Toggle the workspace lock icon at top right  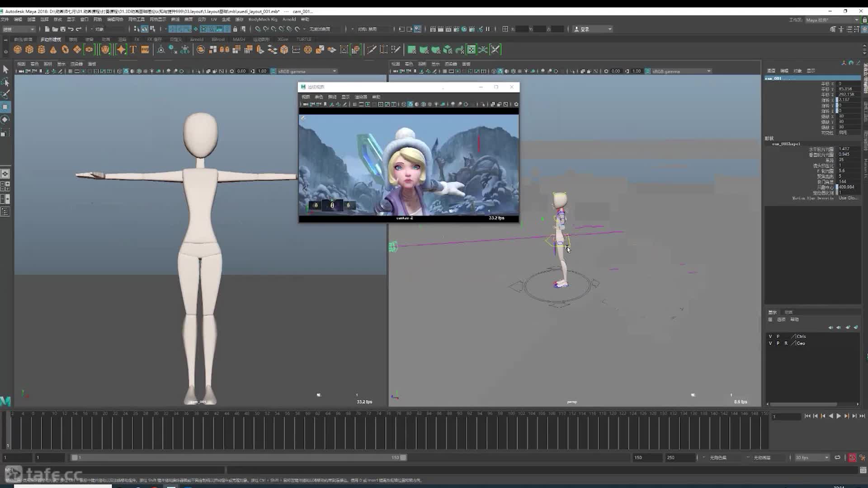(864, 20)
